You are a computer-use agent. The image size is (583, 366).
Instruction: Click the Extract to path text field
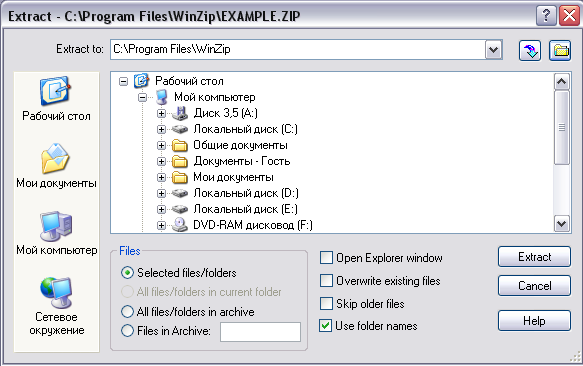coord(297,49)
